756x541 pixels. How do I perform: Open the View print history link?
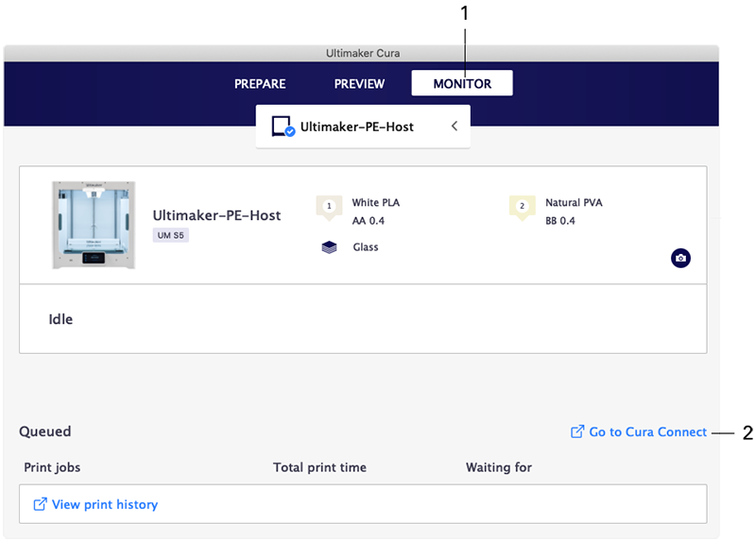(104, 504)
